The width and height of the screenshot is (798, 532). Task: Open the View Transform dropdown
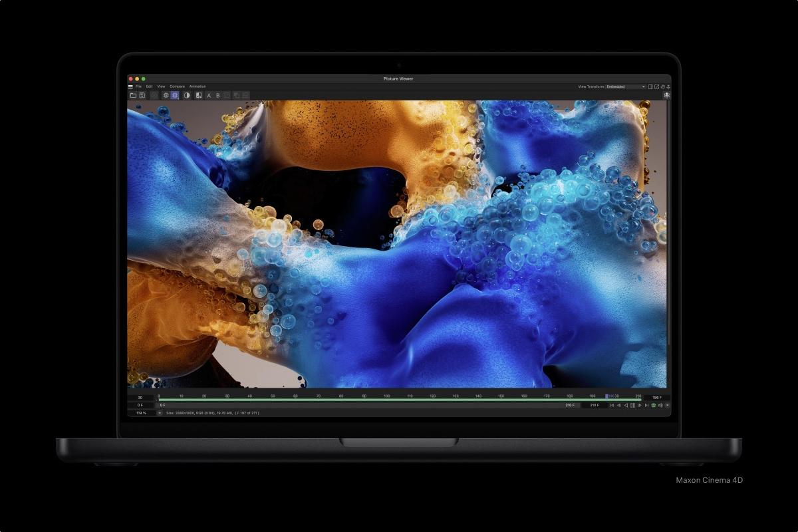(x=625, y=86)
